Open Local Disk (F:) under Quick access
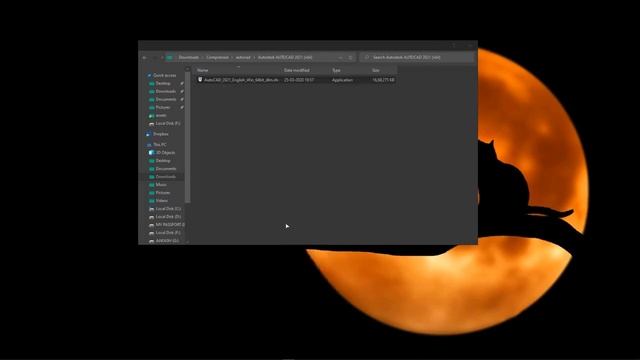The image size is (640, 360). tap(168, 123)
